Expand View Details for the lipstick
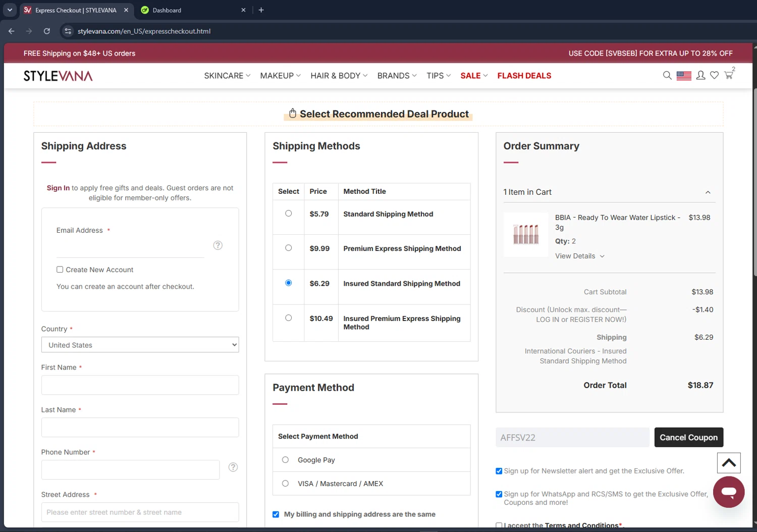Image resolution: width=757 pixels, height=532 pixels. [x=580, y=256]
